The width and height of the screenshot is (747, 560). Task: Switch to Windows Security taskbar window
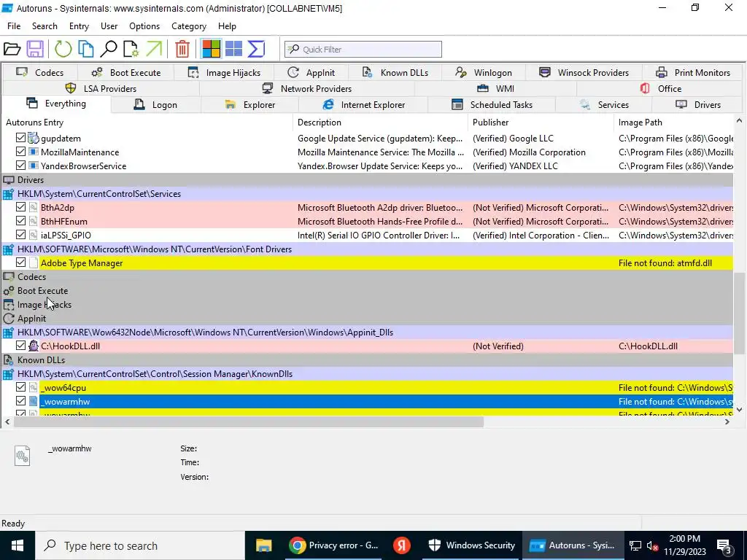(x=472, y=545)
